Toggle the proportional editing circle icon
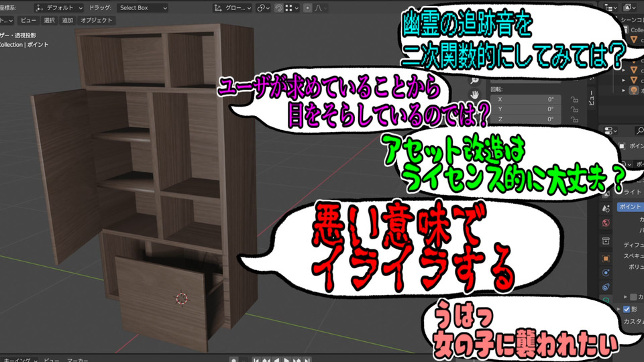The height and width of the screenshot is (362, 644). [x=308, y=8]
